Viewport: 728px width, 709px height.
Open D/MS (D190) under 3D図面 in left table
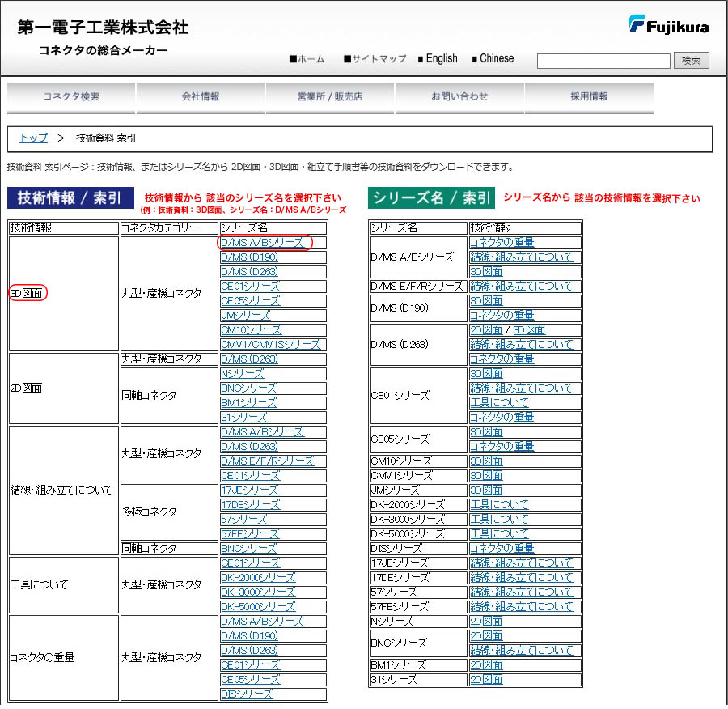[x=249, y=257]
